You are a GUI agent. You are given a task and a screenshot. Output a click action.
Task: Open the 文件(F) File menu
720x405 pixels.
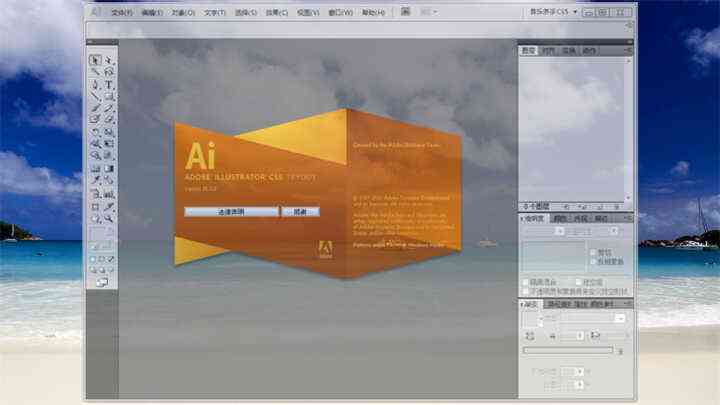click(x=122, y=12)
